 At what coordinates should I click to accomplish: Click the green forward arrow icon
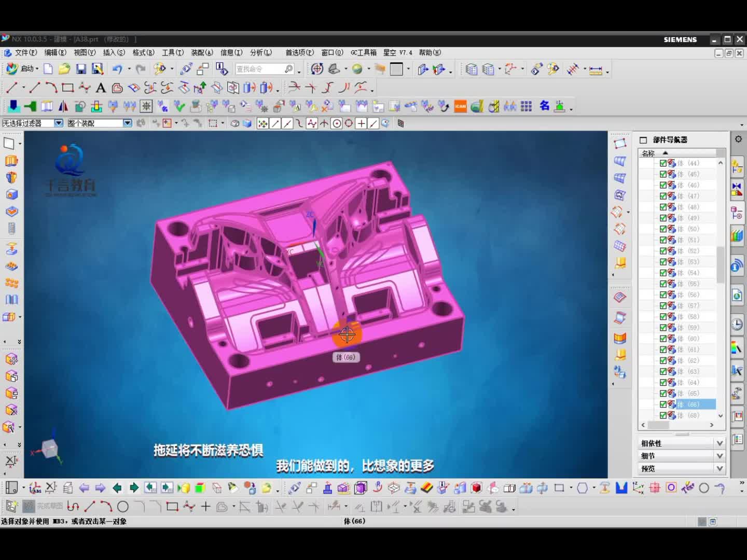click(134, 488)
